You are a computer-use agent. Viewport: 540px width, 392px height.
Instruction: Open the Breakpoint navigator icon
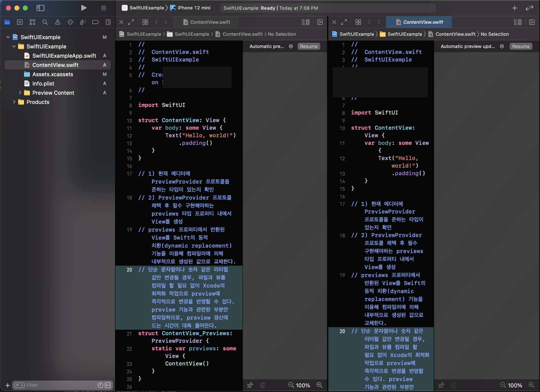point(96,22)
